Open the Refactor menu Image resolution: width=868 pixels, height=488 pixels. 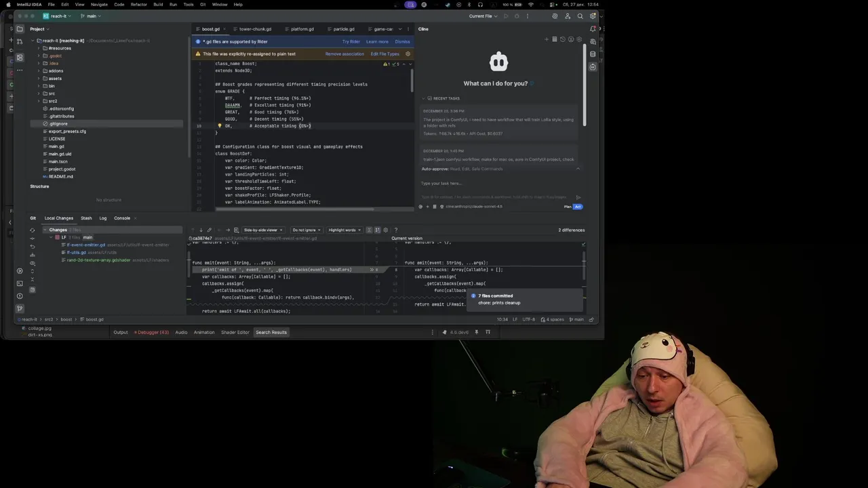click(x=138, y=5)
